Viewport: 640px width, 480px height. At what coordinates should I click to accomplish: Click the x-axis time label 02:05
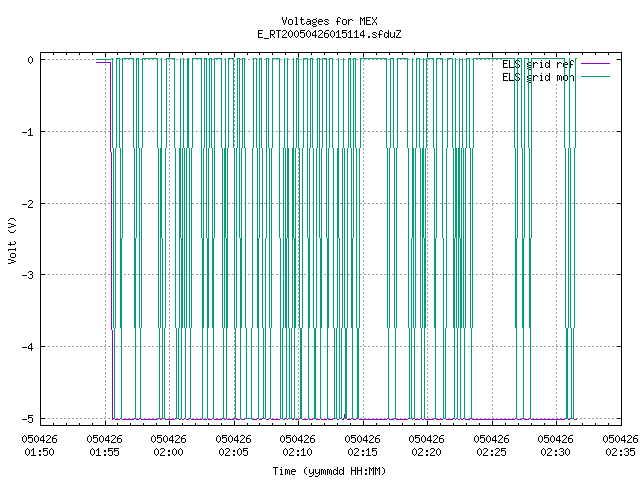click(x=233, y=452)
